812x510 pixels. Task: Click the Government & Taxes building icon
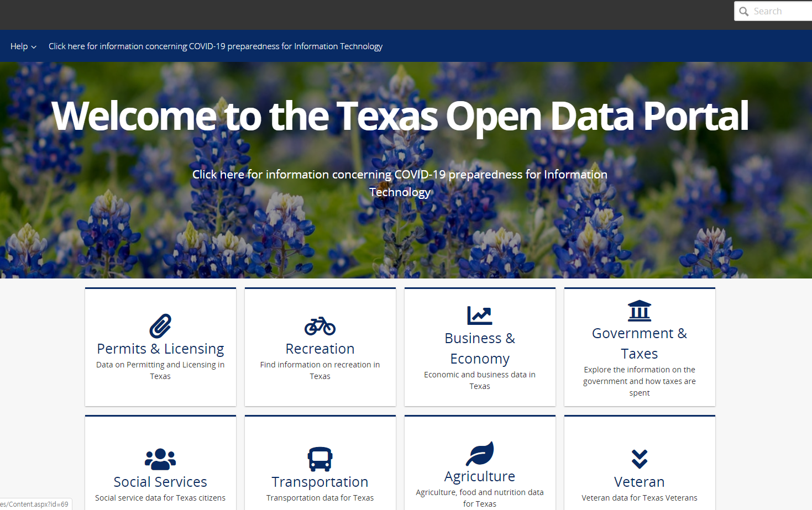click(x=639, y=311)
